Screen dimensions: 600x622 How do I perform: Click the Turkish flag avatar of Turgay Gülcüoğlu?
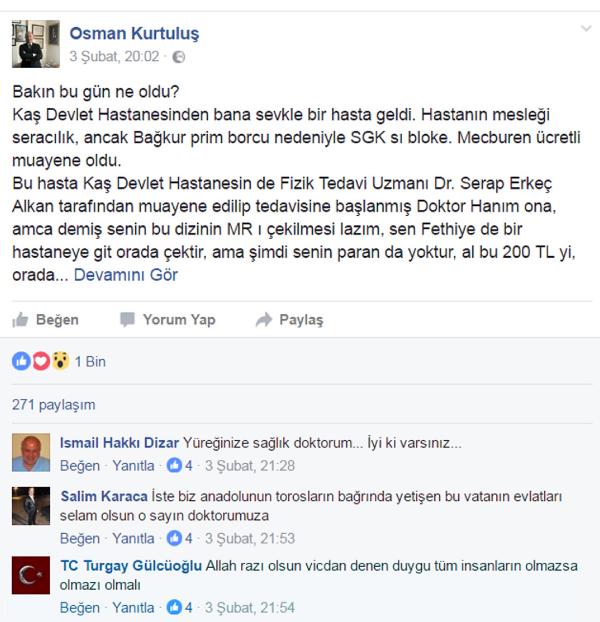pos(31,575)
